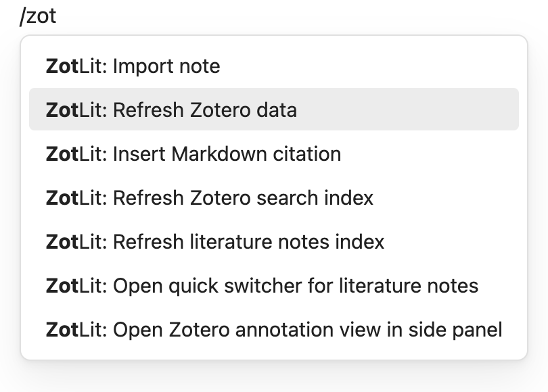
Task: Open quick switcher for literature notes
Action: (x=273, y=285)
